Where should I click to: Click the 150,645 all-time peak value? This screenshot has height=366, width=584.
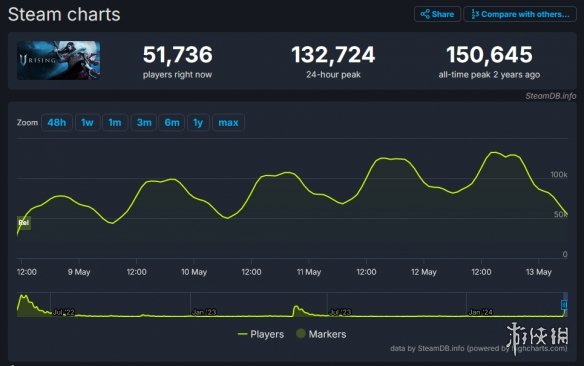(x=489, y=55)
